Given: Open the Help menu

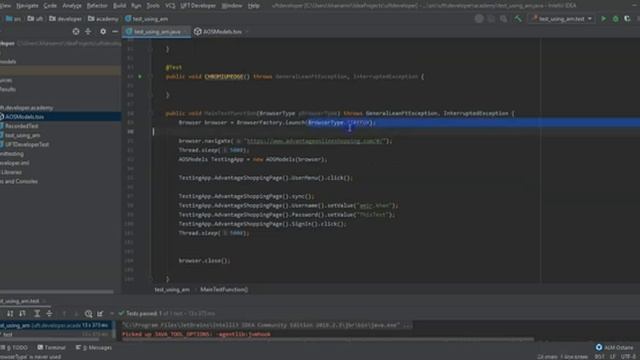Looking at the screenshot, I should pos(253,6).
